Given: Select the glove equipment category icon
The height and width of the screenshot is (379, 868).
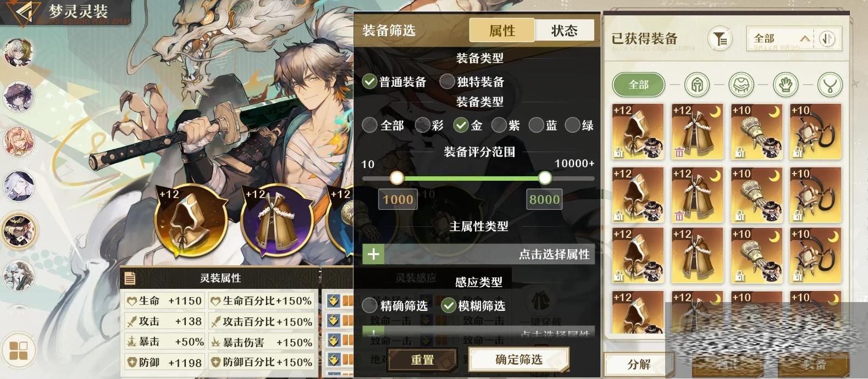Looking at the screenshot, I should click(x=786, y=85).
